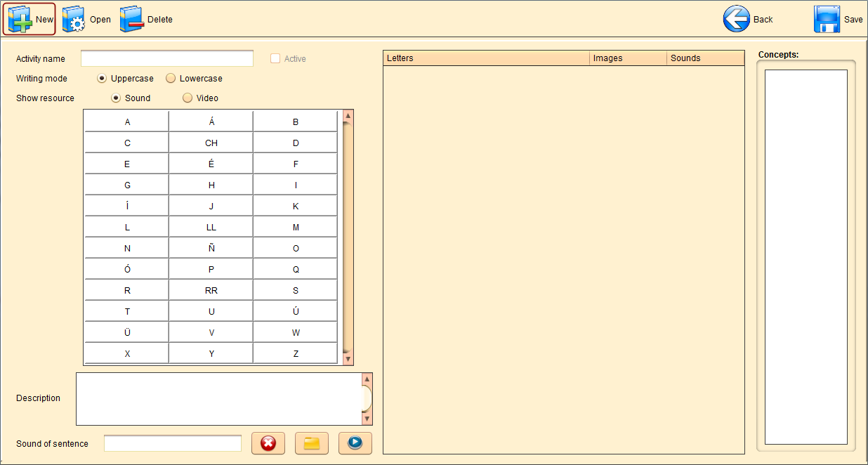Viewport: 868px width, 465px height.
Task: Add letter Á from the grid
Action: click(211, 122)
